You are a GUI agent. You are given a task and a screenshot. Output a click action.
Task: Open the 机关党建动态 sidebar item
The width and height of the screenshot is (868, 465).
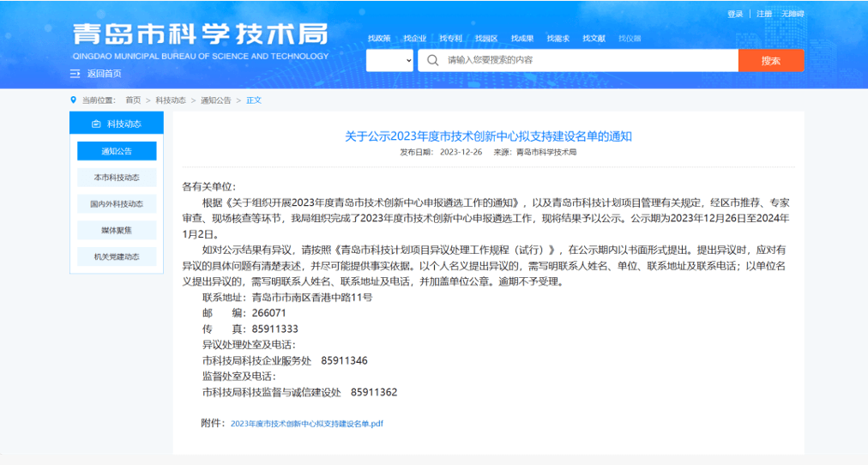point(117,257)
